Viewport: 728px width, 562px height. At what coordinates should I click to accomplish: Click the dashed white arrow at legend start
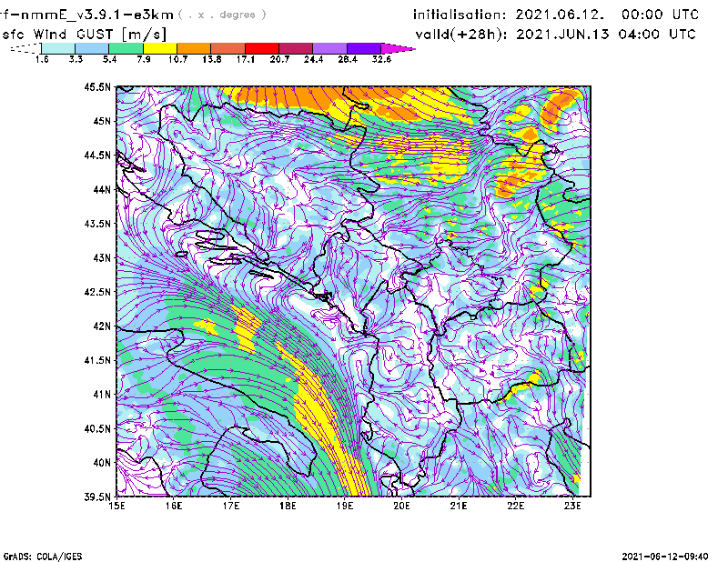(25, 48)
